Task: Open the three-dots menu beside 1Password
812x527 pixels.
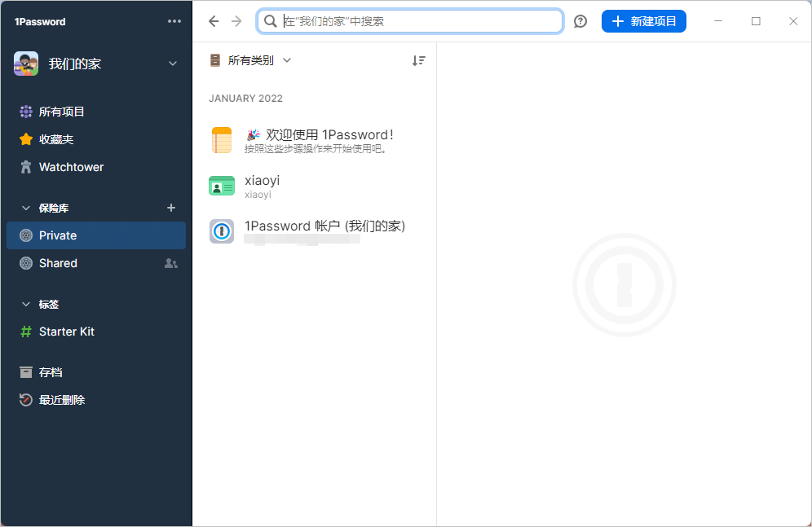Action: [174, 21]
